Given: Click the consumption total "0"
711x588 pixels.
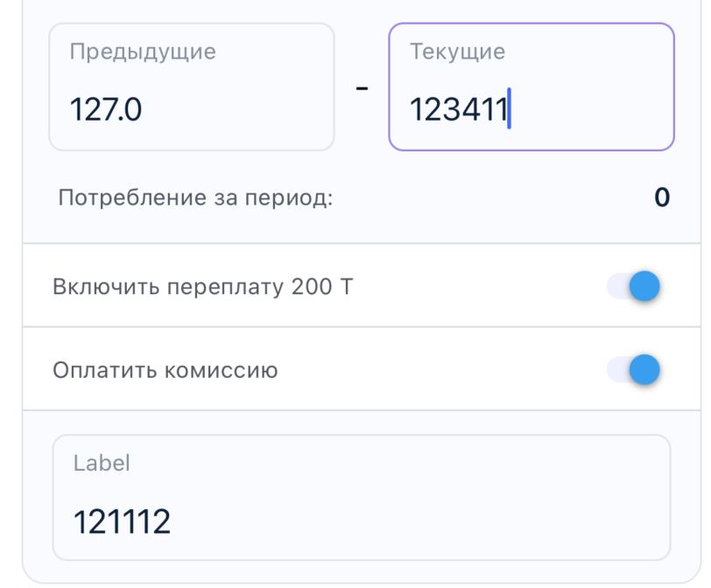Looking at the screenshot, I should pos(662,198).
